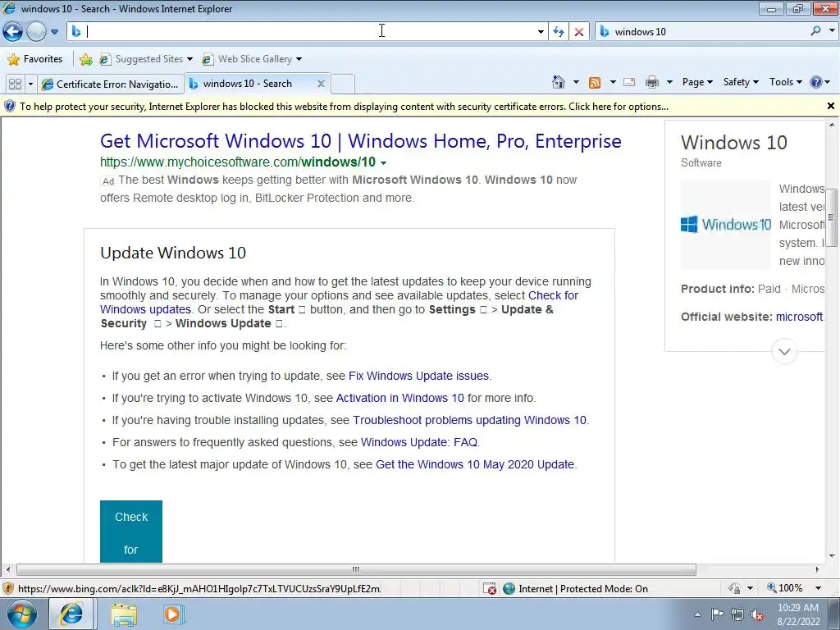Expand the Print dropdown arrow
Image resolution: width=840 pixels, height=630 pixels.
coord(669,82)
